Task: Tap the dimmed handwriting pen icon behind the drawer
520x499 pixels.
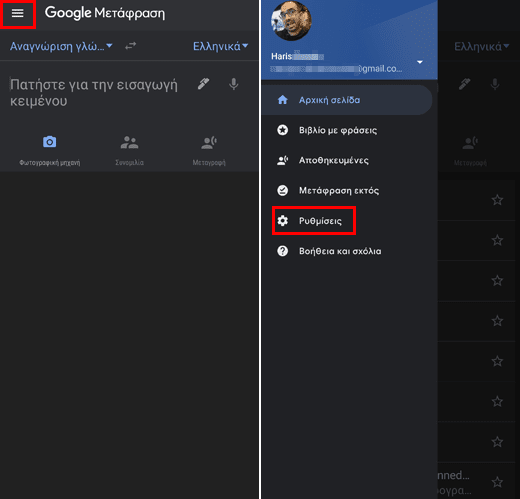Action: pyautogui.click(x=464, y=84)
